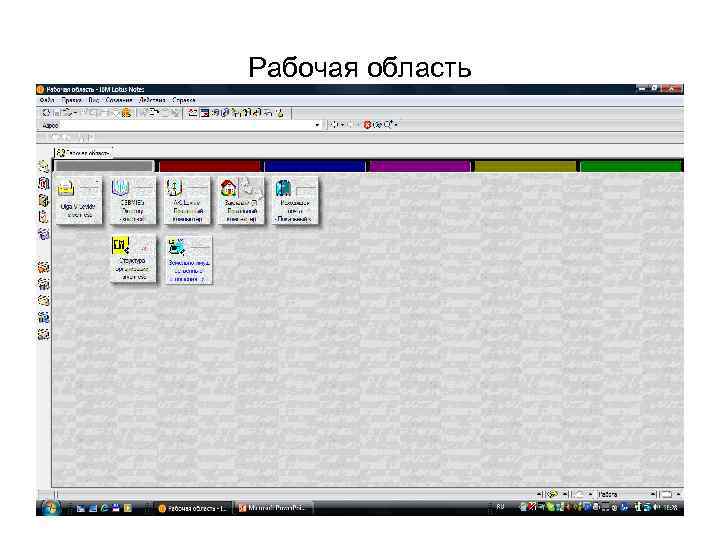The height and width of the screenshot is (540, 720).
Task: Select the Рабочая область window tab
Action: (84, 152)
